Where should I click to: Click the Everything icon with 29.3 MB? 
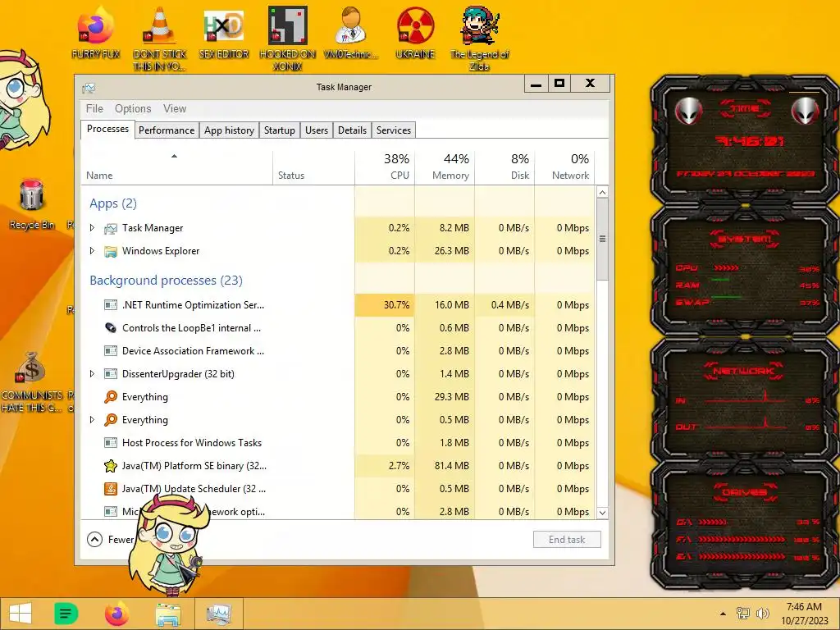point(111,397)
